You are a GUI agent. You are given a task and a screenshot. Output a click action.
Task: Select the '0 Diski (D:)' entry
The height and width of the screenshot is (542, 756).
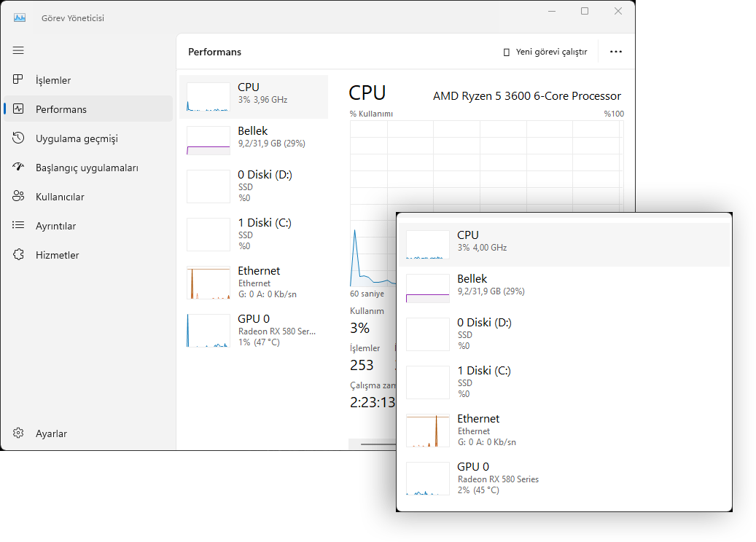(257, 186)
